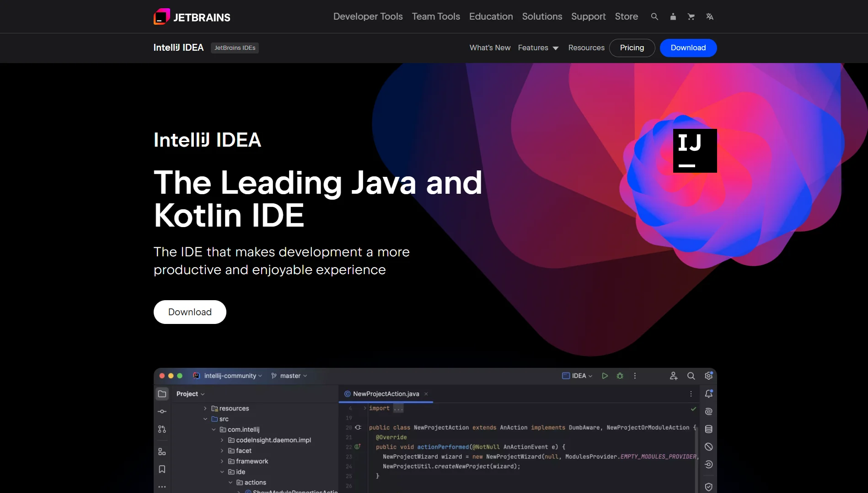The height and width of the screenshot is (493, 868).
Task: Close the NewProjectAction.java tab
Action: click(x=426, y=393)
